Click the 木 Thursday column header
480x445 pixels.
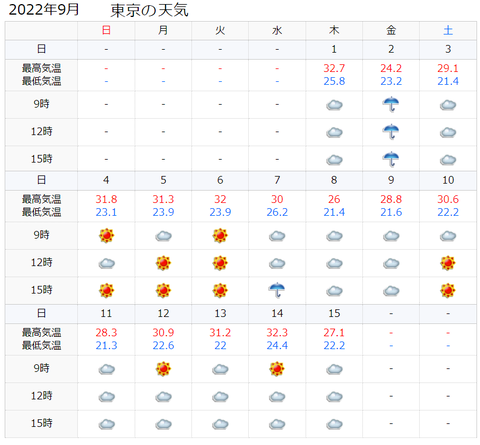334,30
